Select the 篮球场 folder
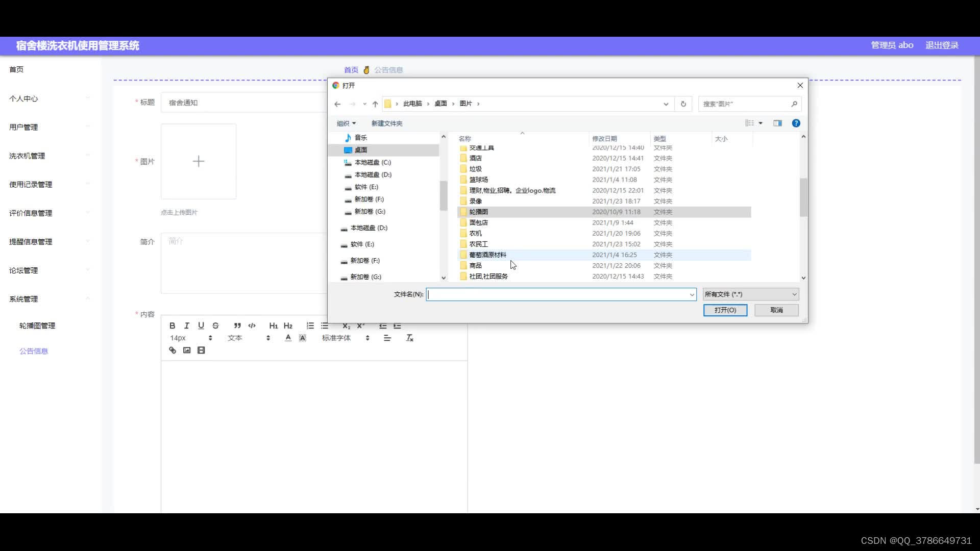 pos(604,180)
